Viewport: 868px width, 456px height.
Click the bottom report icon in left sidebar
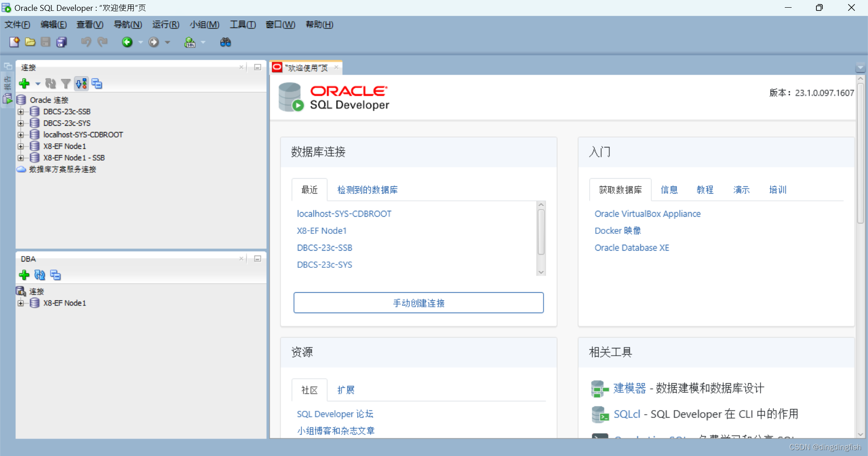8,98
